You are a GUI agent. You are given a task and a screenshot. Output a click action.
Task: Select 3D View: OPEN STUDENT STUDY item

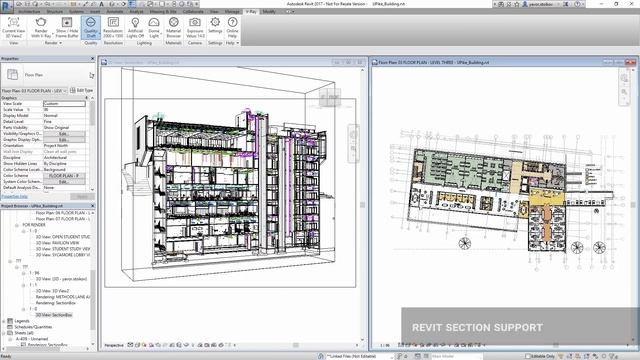coord(63,237)
